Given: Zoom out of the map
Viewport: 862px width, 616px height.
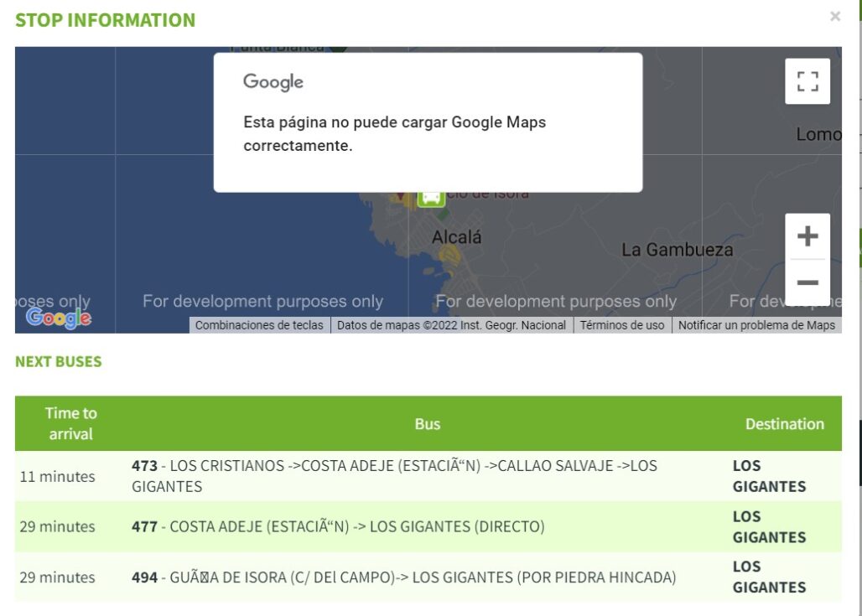Looking at the screenshot, I should pos(807,282).
